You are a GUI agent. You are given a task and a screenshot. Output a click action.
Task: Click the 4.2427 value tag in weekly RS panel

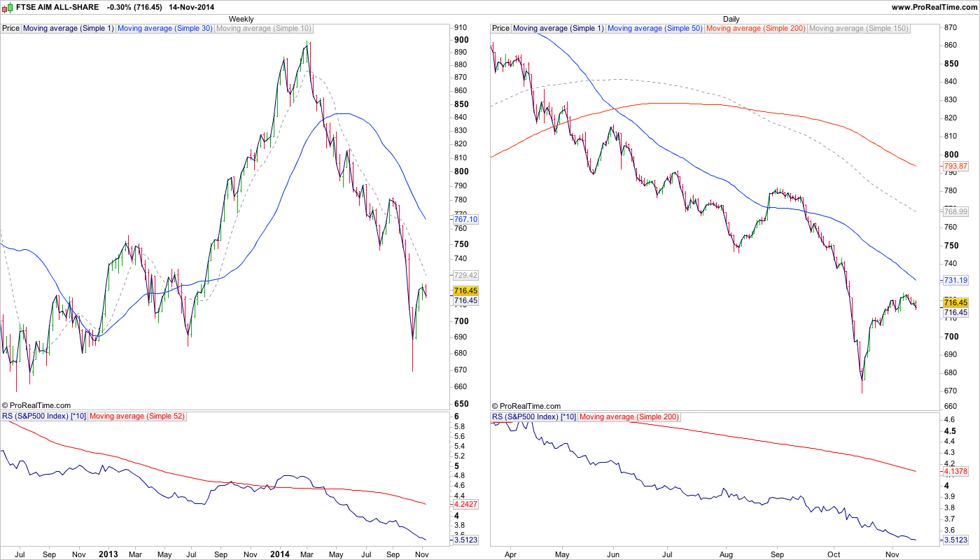465,504
